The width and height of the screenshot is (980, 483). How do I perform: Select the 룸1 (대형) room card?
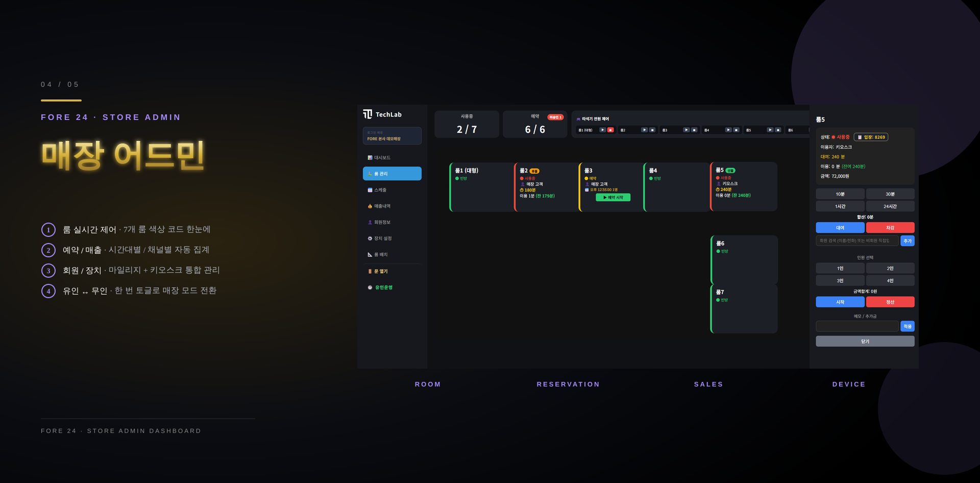click(481, 187)
